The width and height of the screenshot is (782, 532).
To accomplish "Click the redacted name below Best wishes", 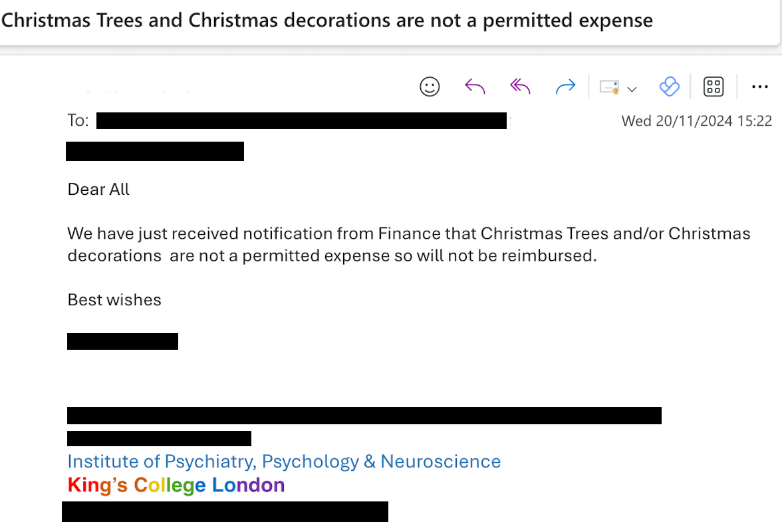I will coord(122,342).
